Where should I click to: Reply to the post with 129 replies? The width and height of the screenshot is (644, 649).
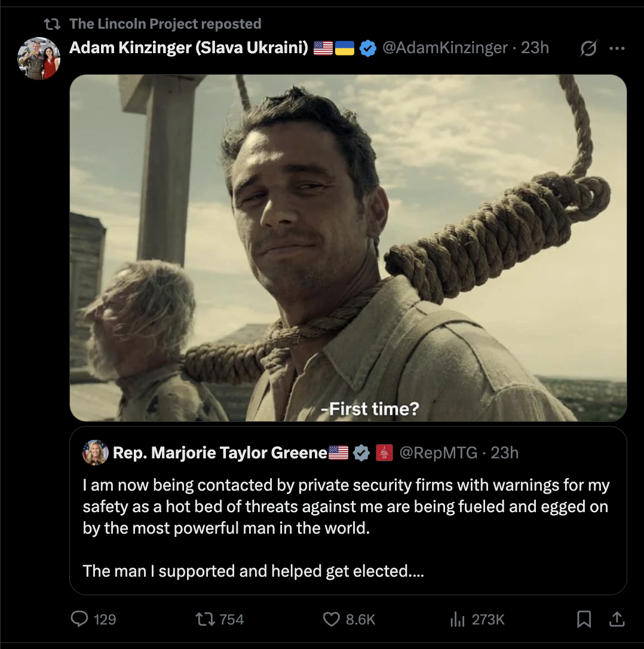pyautogui.click(x=80, y=619)
